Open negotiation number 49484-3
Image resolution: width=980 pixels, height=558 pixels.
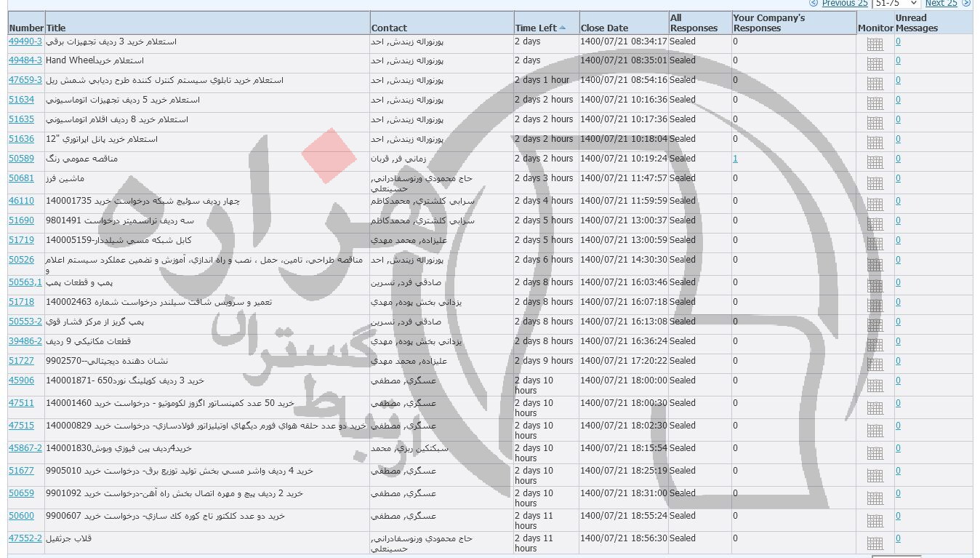point(25,60)
